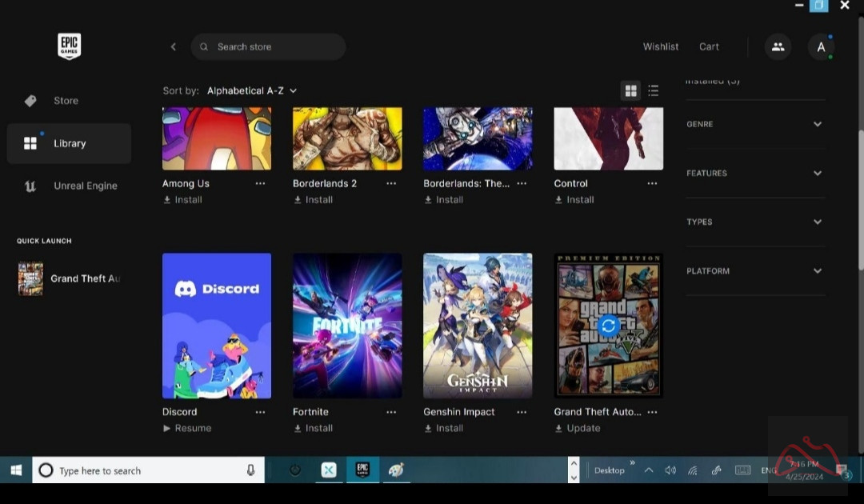Viewport: 864px width, 504px height.
Task: Expand the Genre filter section
Action: [x=755, y=124]
